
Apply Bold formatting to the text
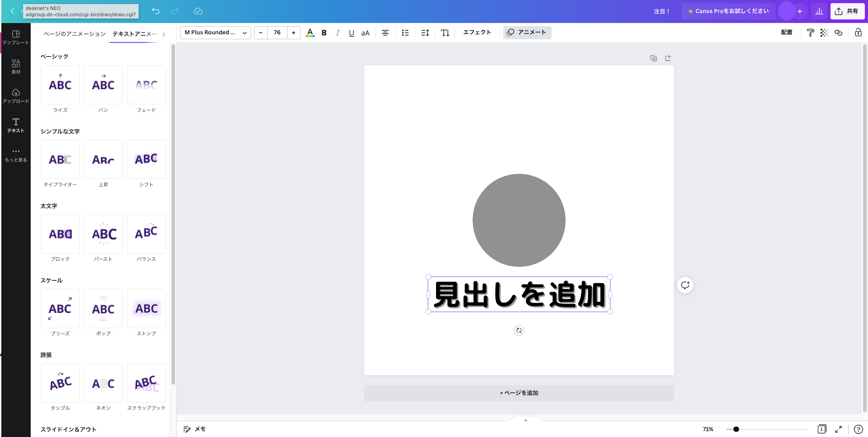tap(324, 33)
